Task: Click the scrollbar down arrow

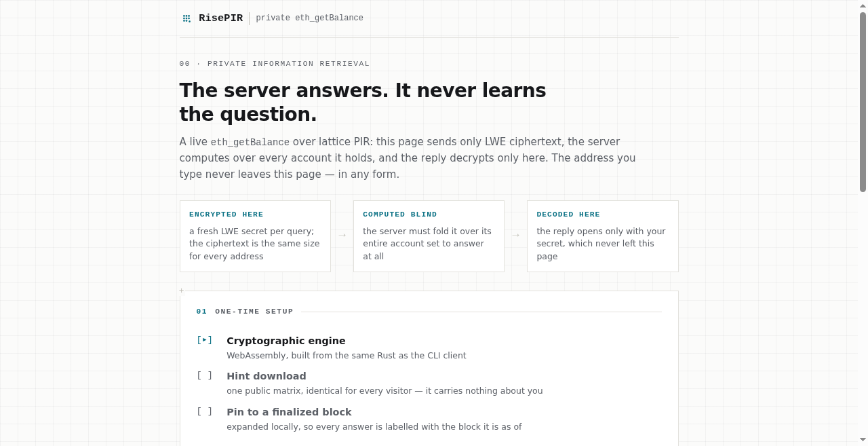Action: (863, 440)
